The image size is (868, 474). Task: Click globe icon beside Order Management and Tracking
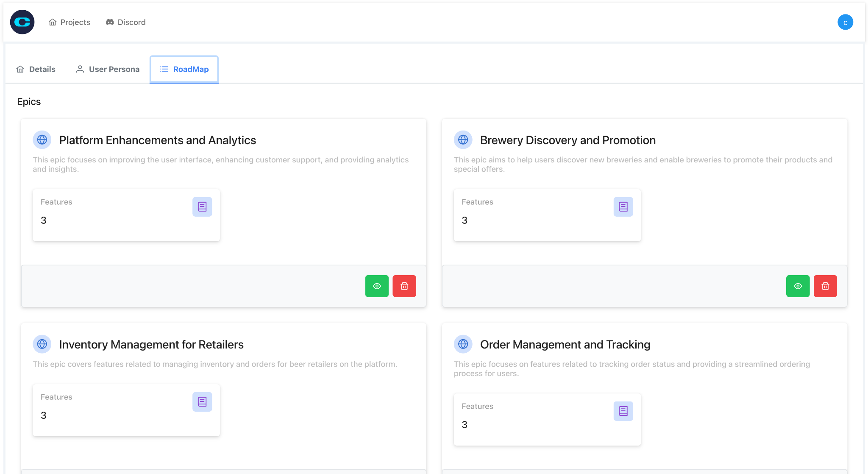(x=463, y=344)
